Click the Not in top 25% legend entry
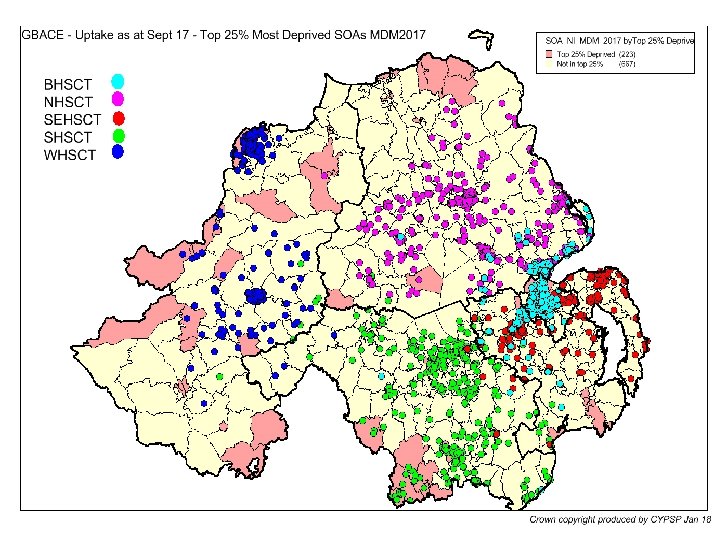The image size is (720, 540). coord(596,64)
